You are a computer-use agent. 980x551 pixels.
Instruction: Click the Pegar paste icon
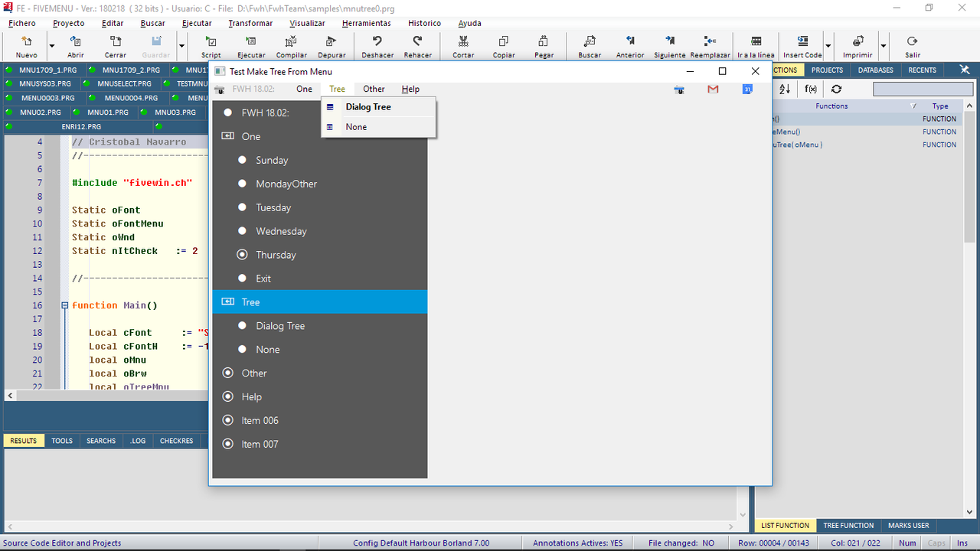tap(544, 41)
